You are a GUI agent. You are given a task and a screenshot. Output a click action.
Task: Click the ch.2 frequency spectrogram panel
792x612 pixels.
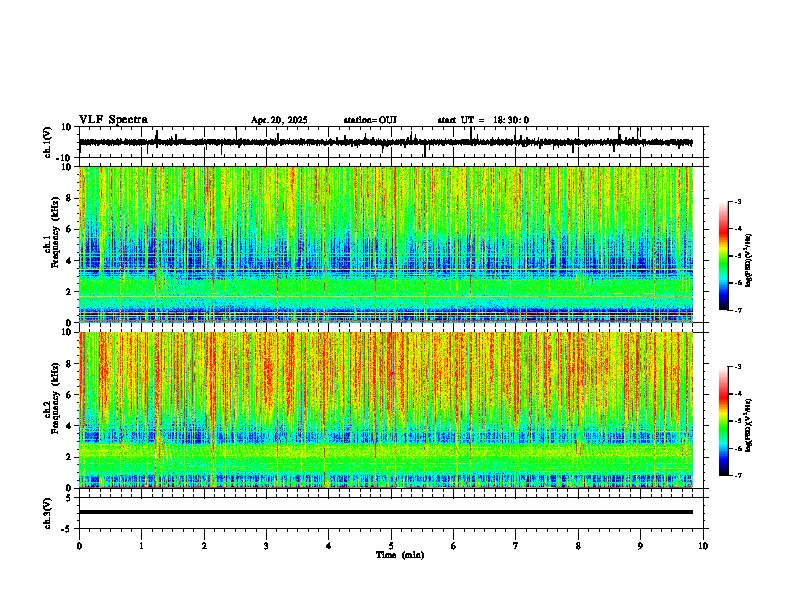point(386,410)
